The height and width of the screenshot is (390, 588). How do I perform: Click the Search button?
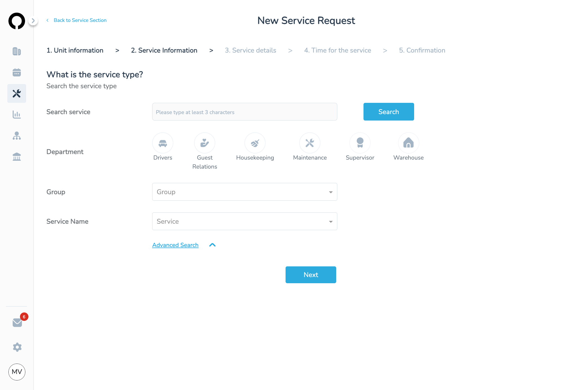coord(389,112)
